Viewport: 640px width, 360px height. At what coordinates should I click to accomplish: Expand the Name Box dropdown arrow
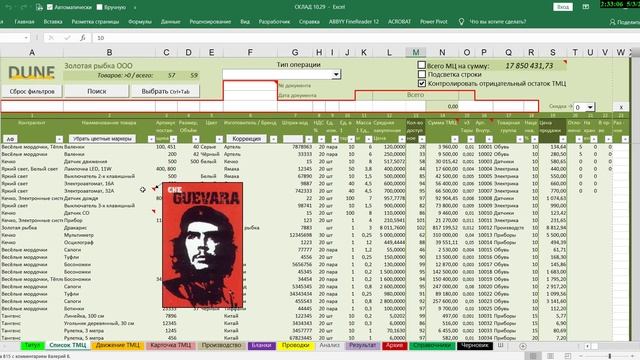point(26,38)
